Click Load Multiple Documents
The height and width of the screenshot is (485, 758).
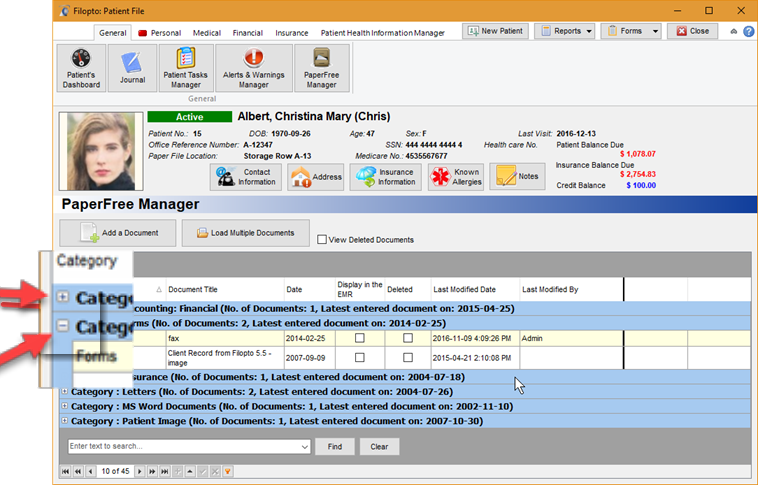pos(246,233)
